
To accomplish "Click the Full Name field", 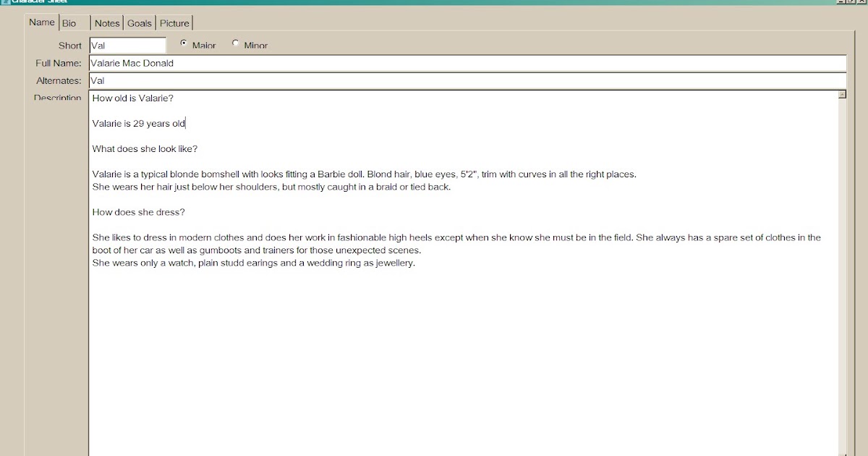I will 467,63.
